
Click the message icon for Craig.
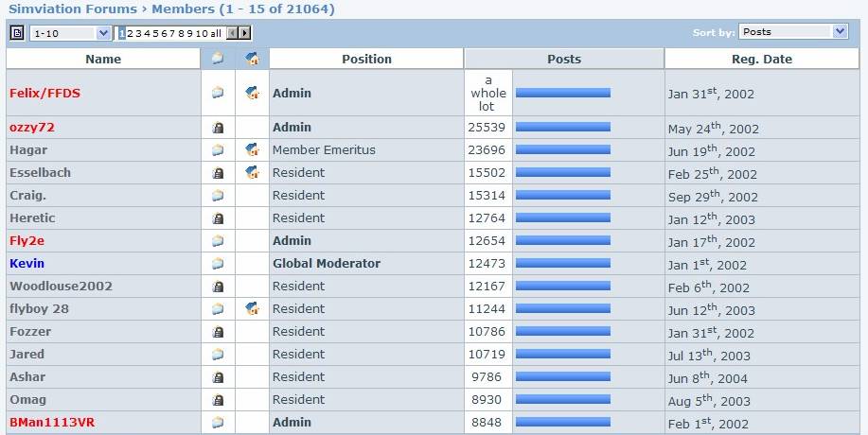pos(218,196)
